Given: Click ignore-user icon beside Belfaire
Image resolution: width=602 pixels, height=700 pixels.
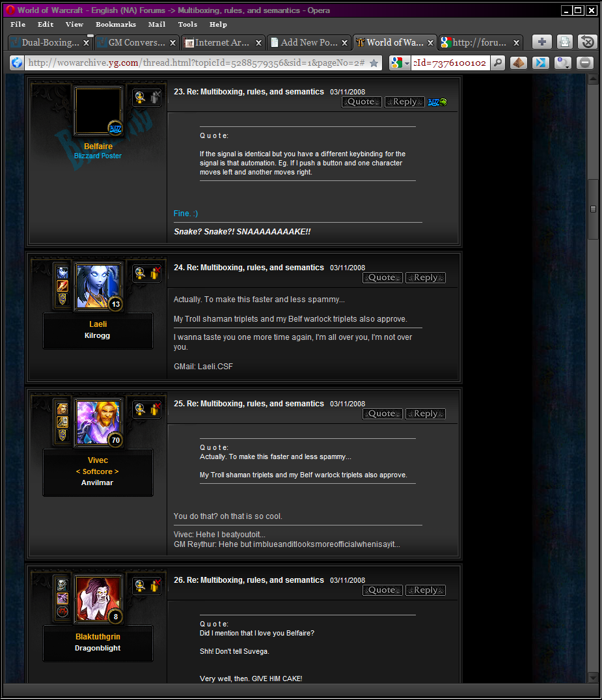Looking at the screenshot, I should point(155,97).
